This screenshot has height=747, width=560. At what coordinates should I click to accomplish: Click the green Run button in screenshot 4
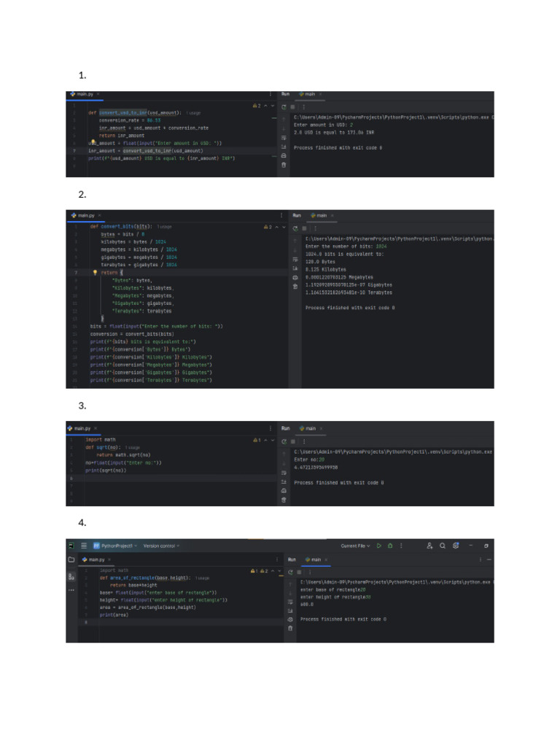(379, 546)
